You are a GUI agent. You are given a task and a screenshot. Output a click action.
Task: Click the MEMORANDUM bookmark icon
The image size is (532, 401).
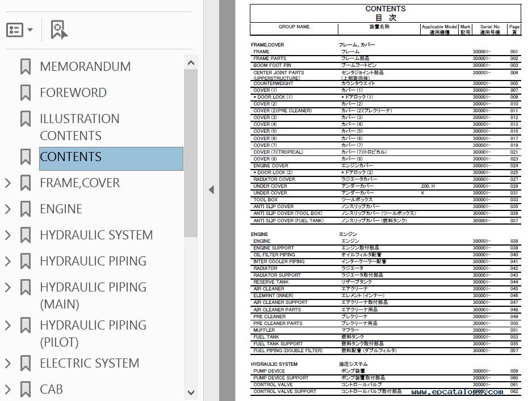tap(26, 66)
